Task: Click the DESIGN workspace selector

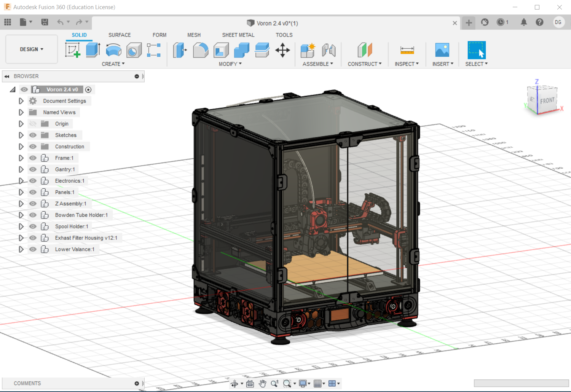Action: [x=31, y=49]
